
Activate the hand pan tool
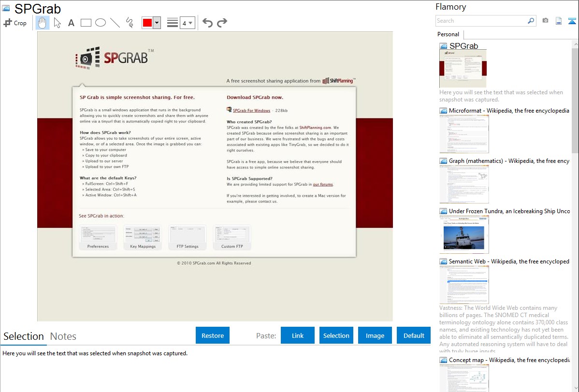(42, 23)
